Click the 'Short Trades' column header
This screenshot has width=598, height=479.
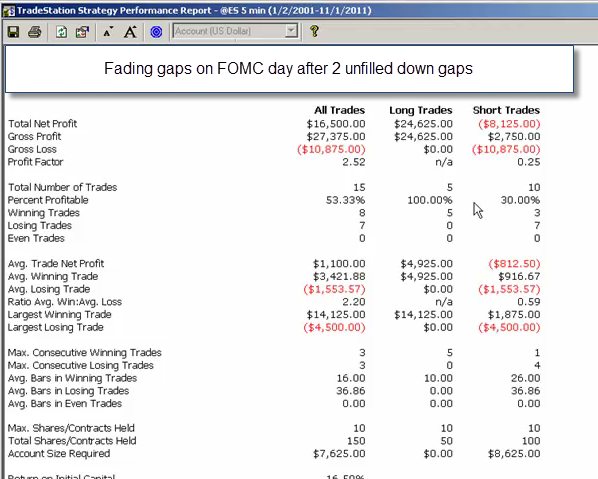[506, 110]
